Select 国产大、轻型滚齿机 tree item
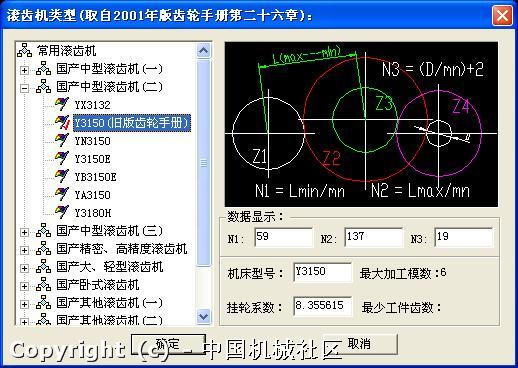Viewport: 518px width, 368px height. point(110,267)
